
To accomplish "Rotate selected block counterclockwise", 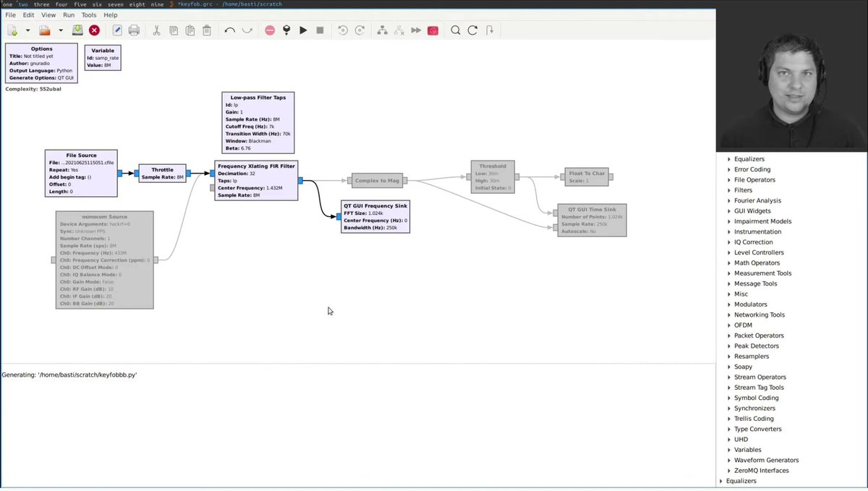I will click(x=343, y=30).
